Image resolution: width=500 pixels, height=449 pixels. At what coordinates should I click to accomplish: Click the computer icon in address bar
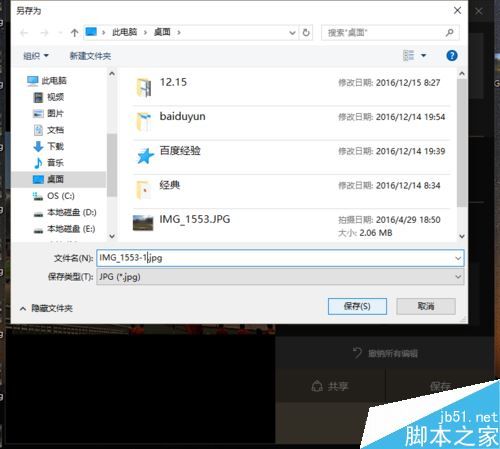(x=91, y=32)
